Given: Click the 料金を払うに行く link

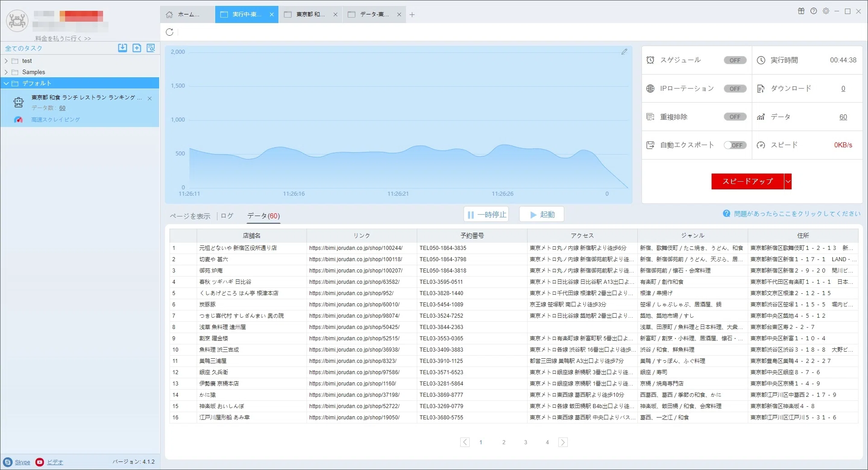Looking at the screenshot, I should [x=63, y=38].
